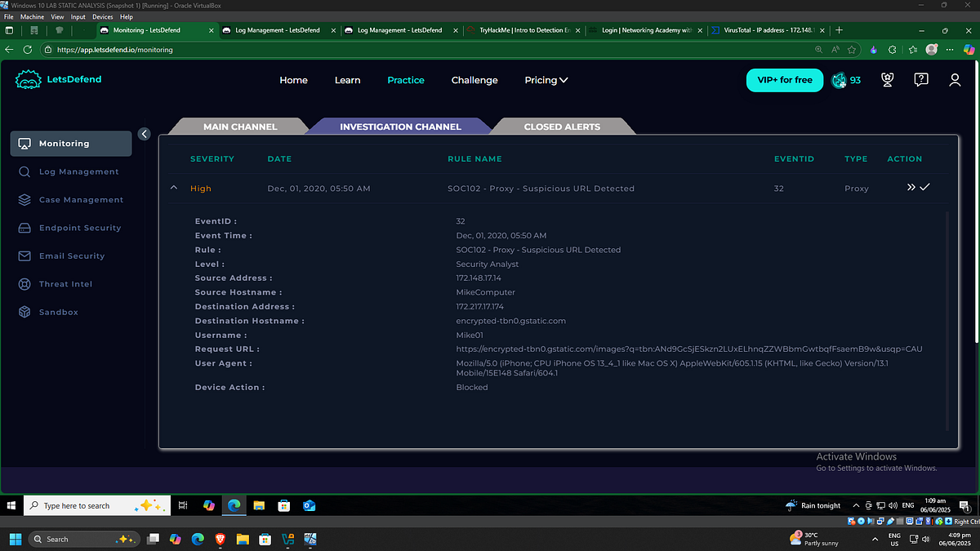This screenshot has height=551, width=980.
Task: Click the Request URL value
Action: point(689,349)
